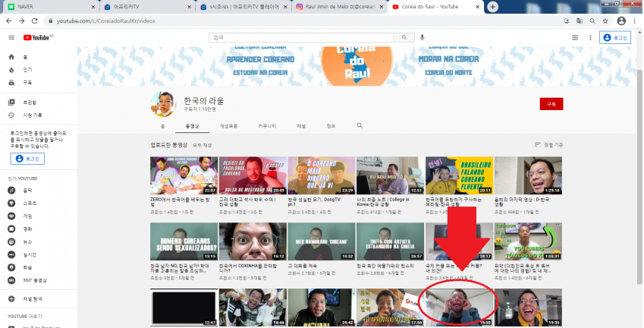The image size is (644, 328).
Task: Click Browse channels plus icon
Action: (x=11, y=299)
